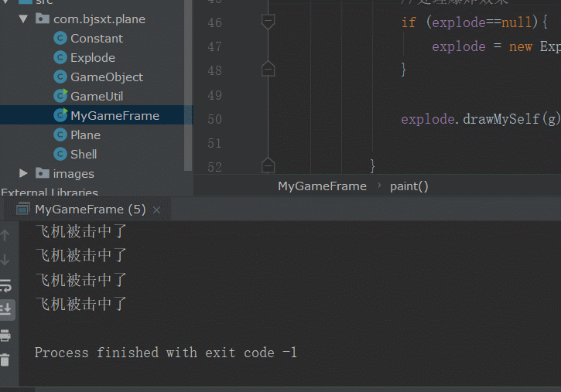
Task: Click the GameObject class icon
Action: [60, 77]
